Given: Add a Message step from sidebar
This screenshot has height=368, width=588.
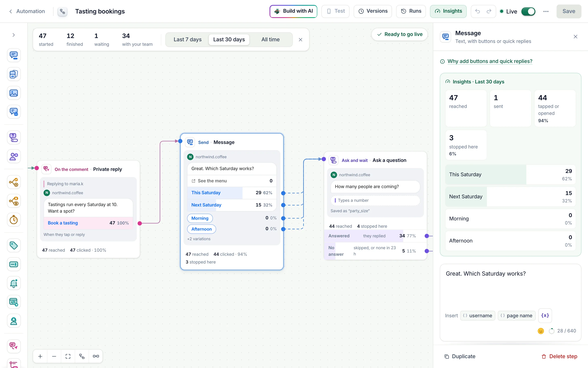Looking at the screenshot, I should 14,55.
